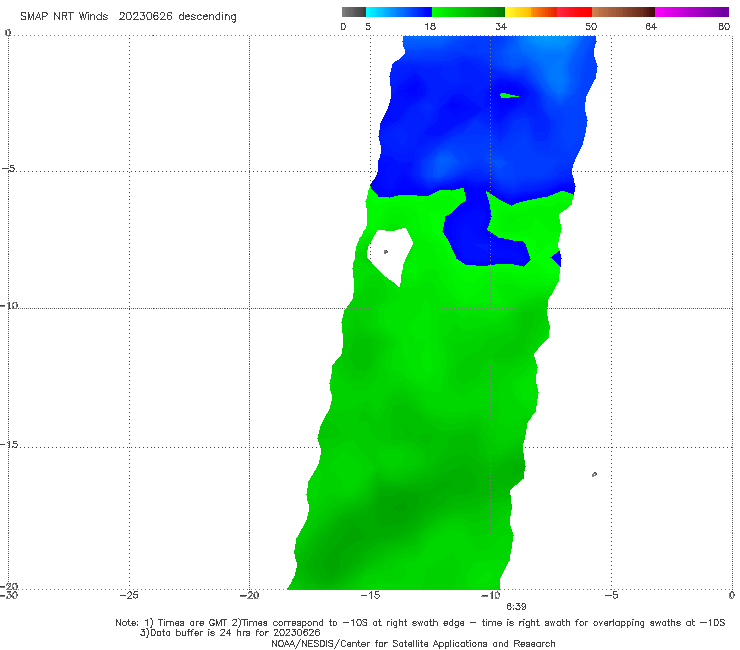
Task: Select the yellow-orange segment of the color bar
Action: tap(531, 12)
